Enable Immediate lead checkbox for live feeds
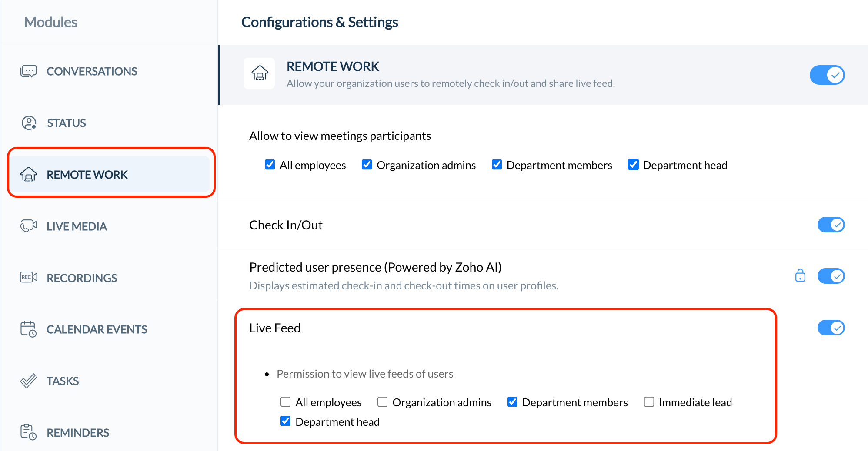The width and height of the screenshot is (868, 451). 649,402
